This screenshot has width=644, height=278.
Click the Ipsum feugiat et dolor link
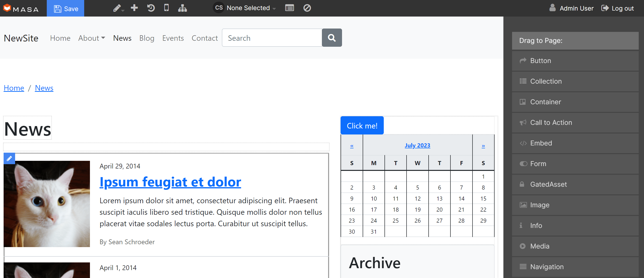[170, 182]
